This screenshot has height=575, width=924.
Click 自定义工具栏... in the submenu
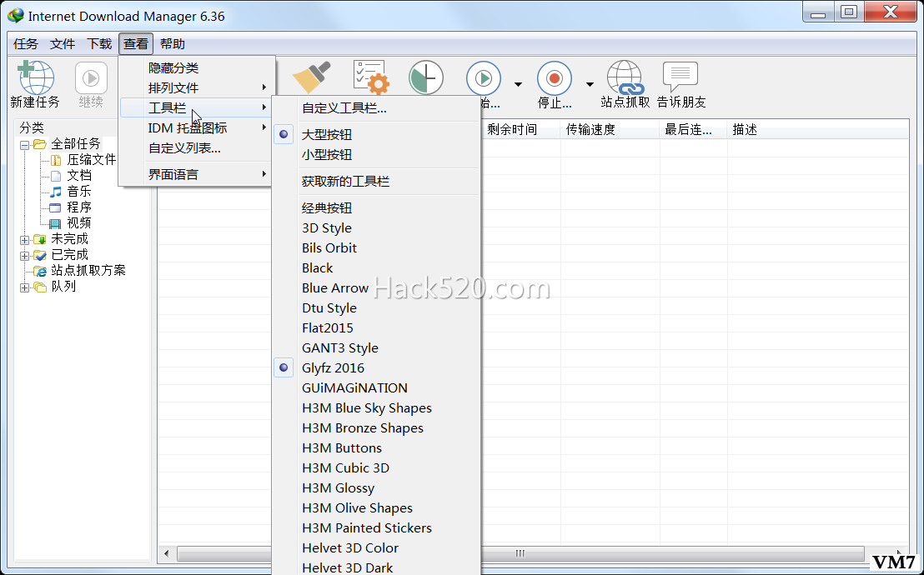tap(344, 108)
